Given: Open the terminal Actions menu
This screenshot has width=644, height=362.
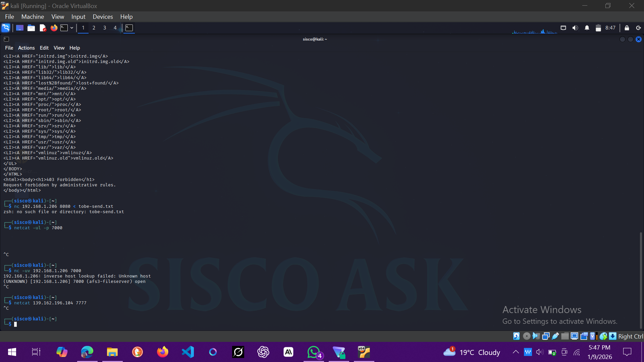Looking at the screenshot, I should 26,48.
